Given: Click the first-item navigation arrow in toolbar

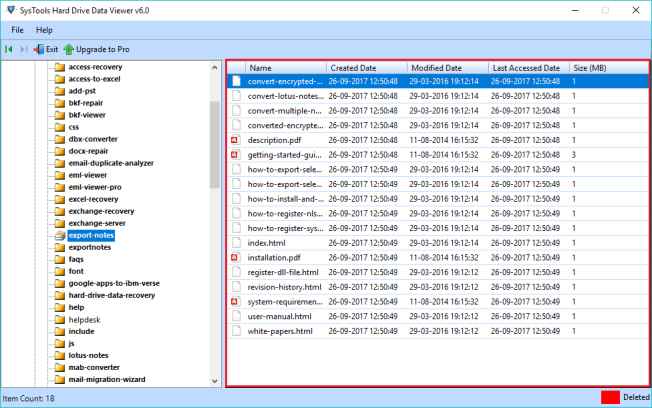Looking at the screenshot, I should 9,48.
